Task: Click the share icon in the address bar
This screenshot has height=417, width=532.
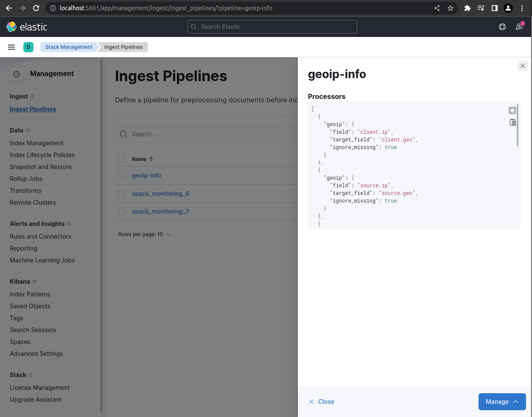Action: click(x=437, y=8)
